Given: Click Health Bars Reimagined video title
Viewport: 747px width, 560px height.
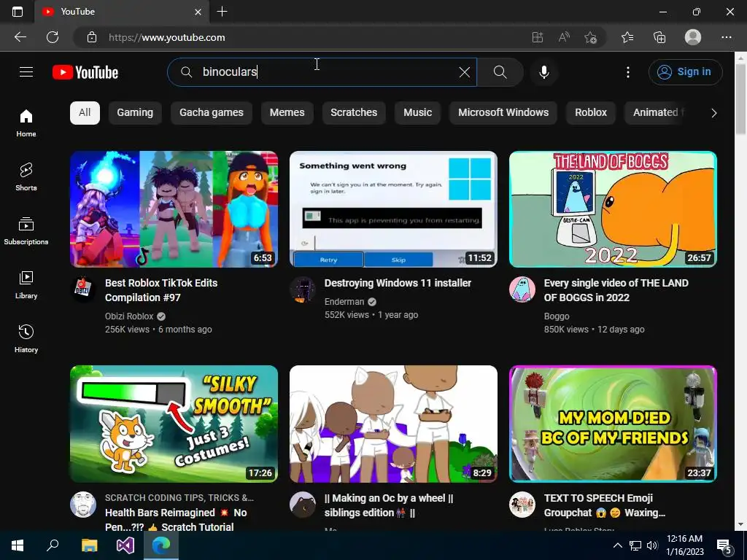Looking at the screenshot, I should (x=176, y=519).
